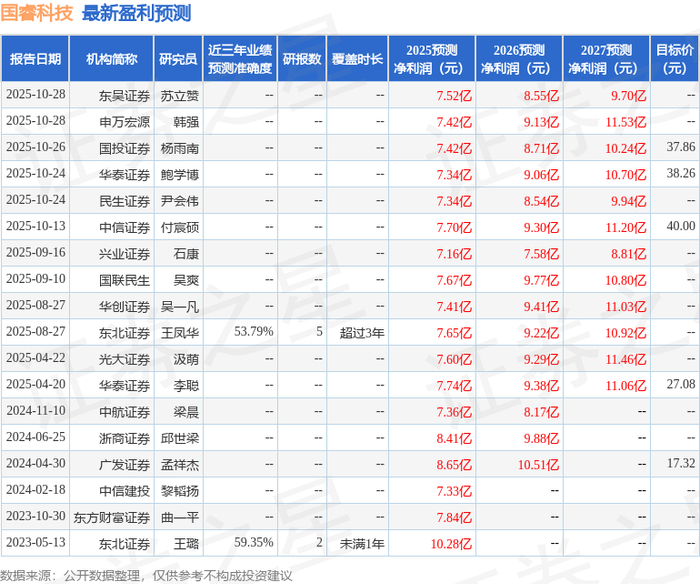
Task: Select the 目标价 column header
Action: tap(675, 59)
